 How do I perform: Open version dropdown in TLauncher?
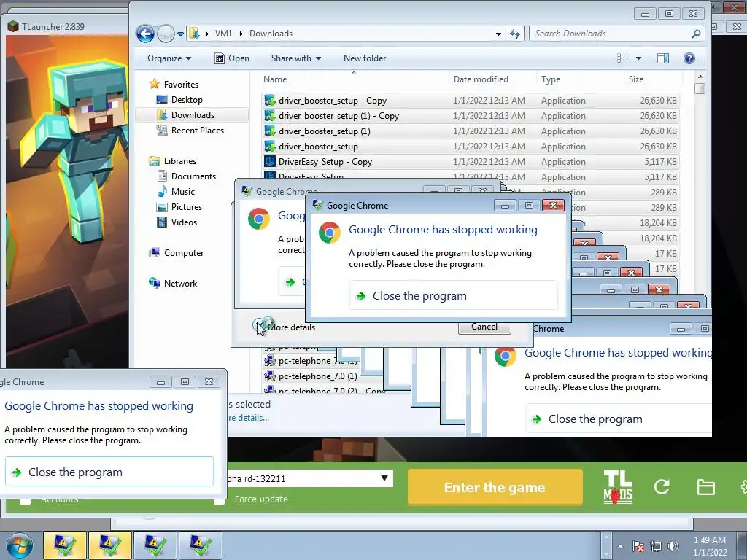(x=384, y=478)
